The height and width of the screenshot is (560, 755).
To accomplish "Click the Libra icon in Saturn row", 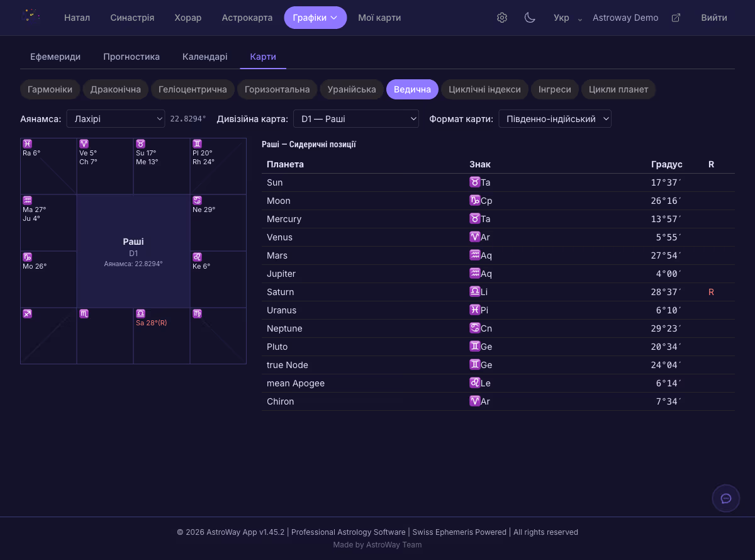I will [474, 292].
